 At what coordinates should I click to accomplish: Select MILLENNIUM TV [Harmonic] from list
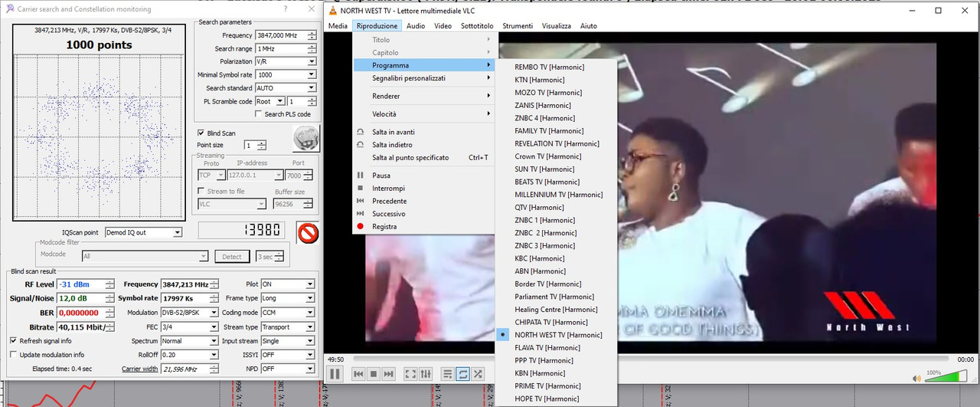557,195
